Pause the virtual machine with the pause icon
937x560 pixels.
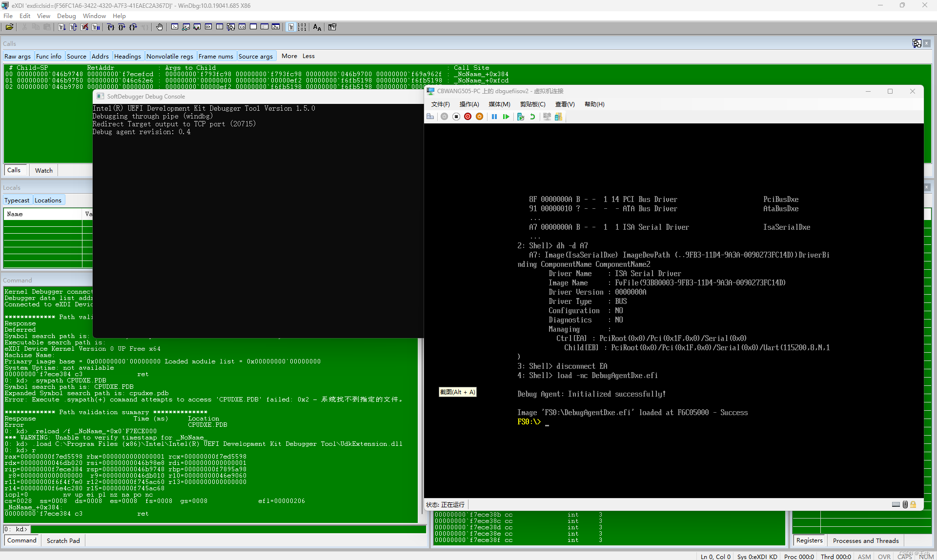tap(494, 117)
